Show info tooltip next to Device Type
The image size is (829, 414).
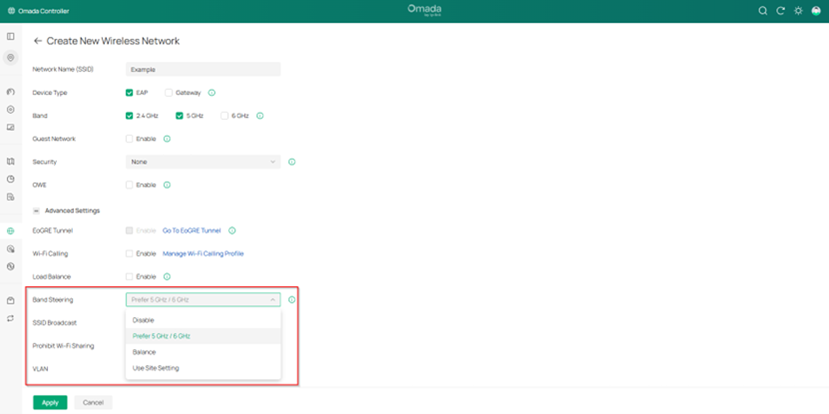pyautogui.click(x=211, y=93)
